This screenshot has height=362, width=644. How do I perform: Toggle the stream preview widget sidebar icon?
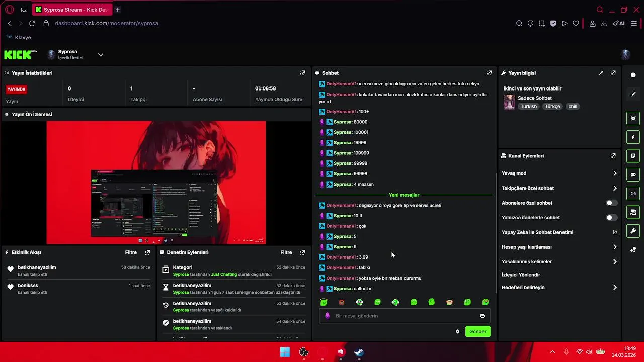633,119
